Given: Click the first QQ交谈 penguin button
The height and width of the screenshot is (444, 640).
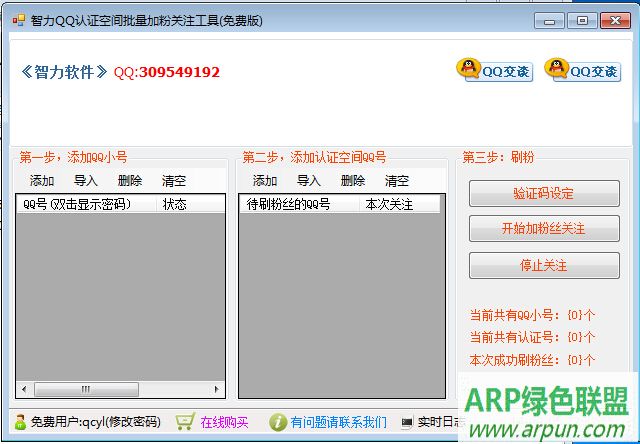Looking at the screenshot, I should (x=495, y=70).
